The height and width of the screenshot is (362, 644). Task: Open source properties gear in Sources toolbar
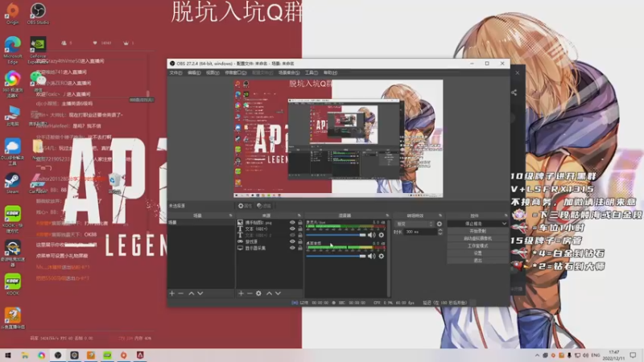[x=258, y=294]
